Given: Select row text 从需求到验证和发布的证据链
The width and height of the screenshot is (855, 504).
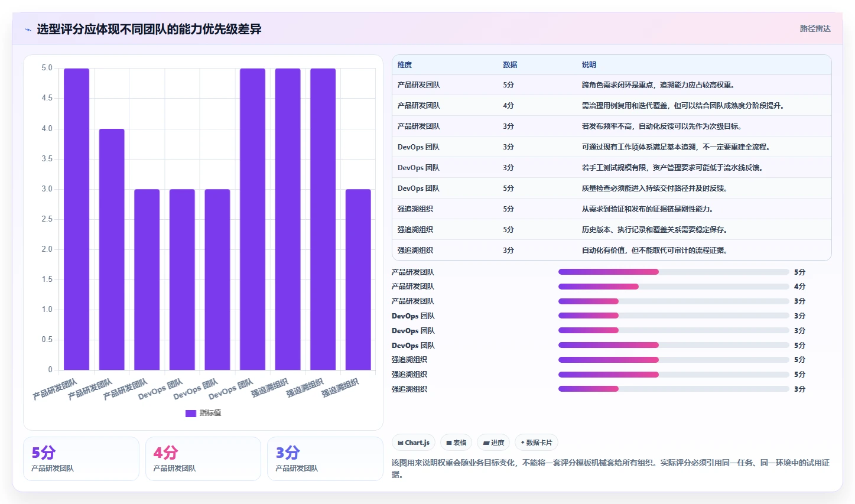Looking at the screenshot, I should (x=628, y=209).
